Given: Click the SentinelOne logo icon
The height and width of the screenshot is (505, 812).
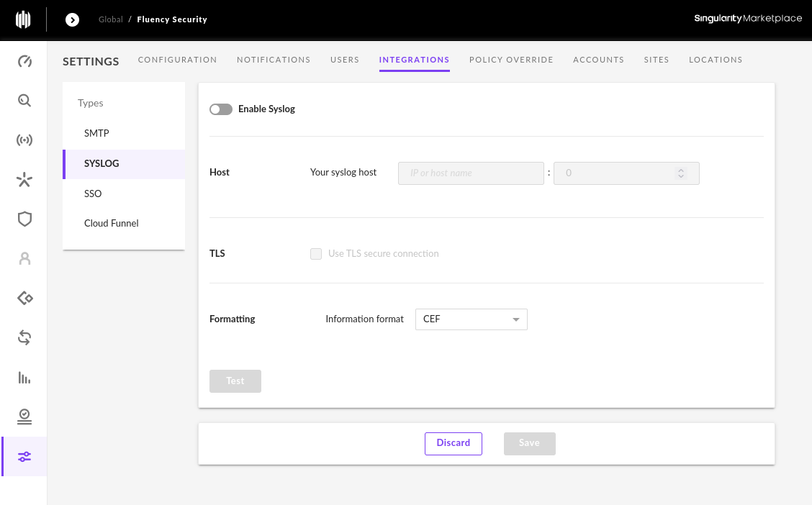Looking at the screenshot, I should pyautogui.click(x=23, y=19).
